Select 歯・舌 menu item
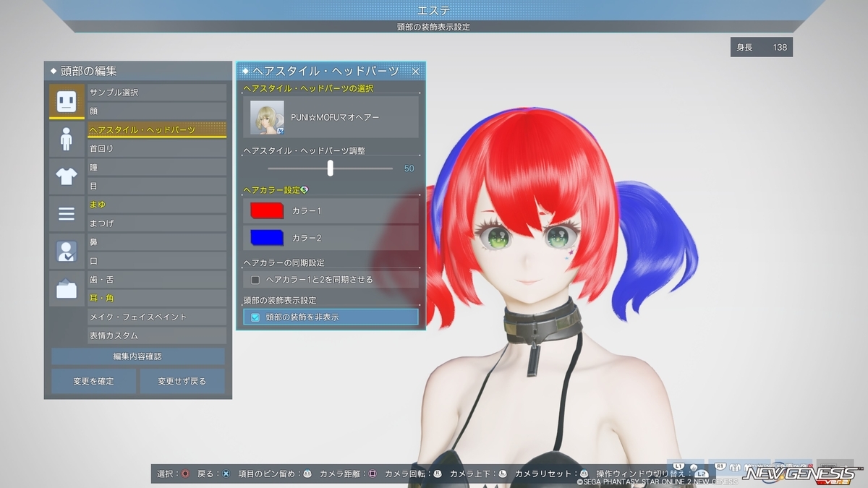868x488 pixels. tap(157, 279)
